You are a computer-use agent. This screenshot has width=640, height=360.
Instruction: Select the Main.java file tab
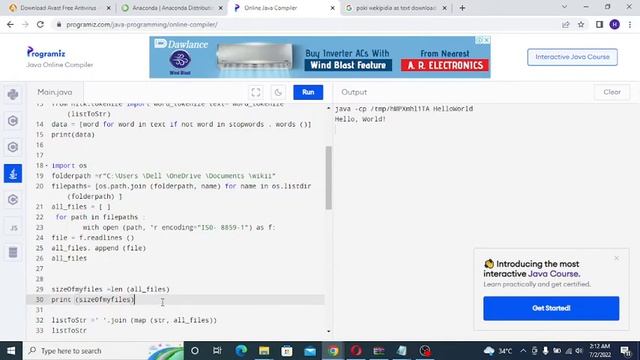[x=55, y=92]
